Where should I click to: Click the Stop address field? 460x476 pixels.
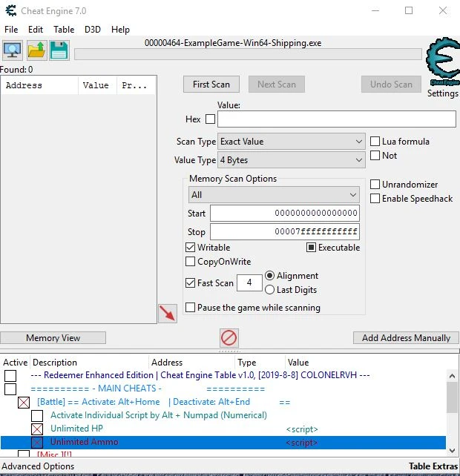click(x=285, y=231)
